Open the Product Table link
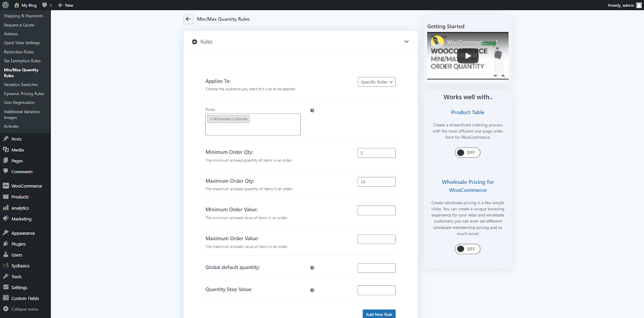Viewport: 644px width, 318px height. (x=468, y=112)
